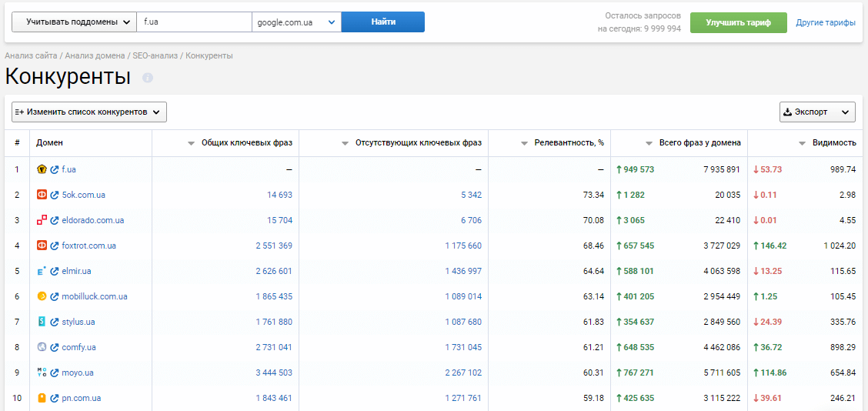This screenshot has width=868, height=411.
Task: Open external link icon for foxtrot.com.ua
Action: 54,246
